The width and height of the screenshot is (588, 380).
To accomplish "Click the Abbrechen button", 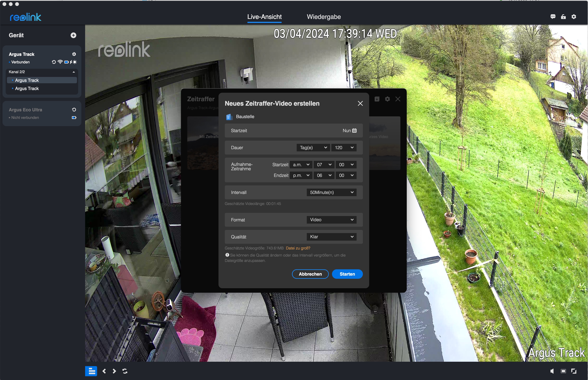I will pyautogui.click(x=310, y=274).
